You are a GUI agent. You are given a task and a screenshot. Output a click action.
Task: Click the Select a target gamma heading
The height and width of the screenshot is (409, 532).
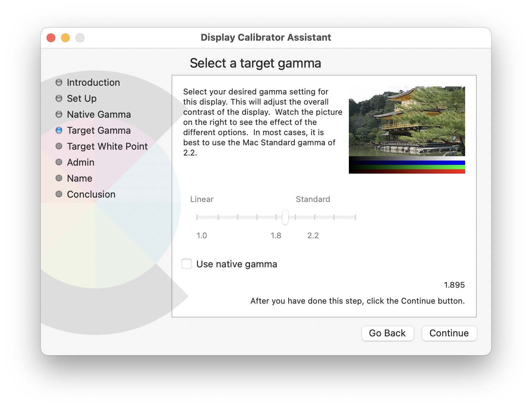(x=255, y=63)
